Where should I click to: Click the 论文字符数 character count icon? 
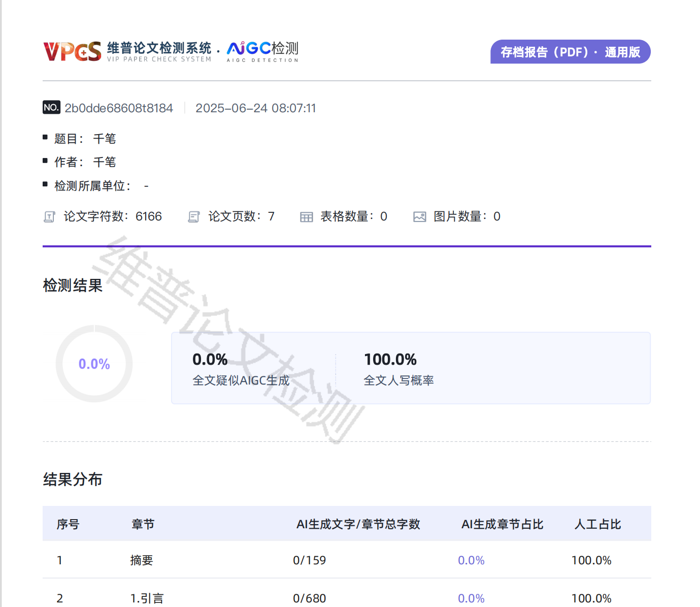tap(49, 217)
